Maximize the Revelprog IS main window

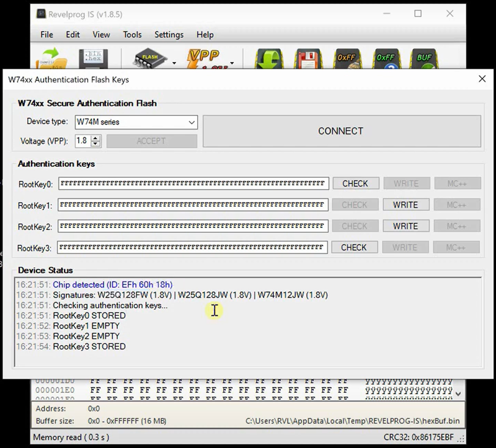(x=418, y=14)
